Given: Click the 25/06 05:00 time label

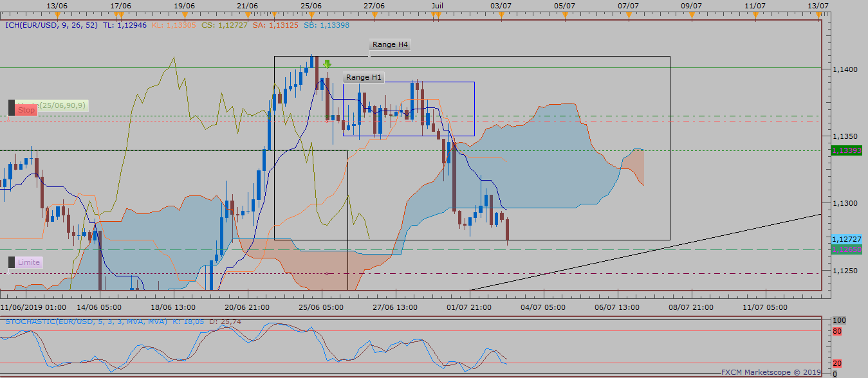Looking at the screenshot, I should coord(322,307).
